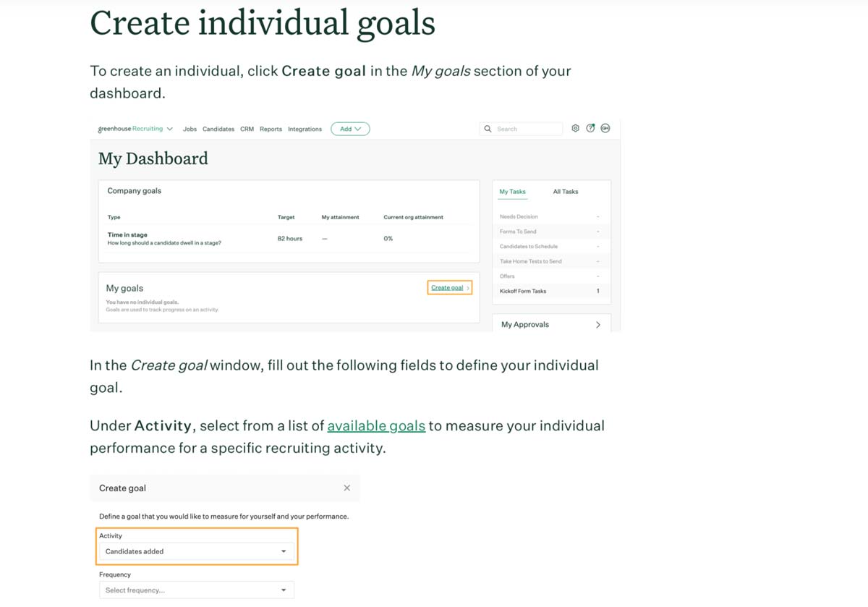Open the Reports menu item

271,128
